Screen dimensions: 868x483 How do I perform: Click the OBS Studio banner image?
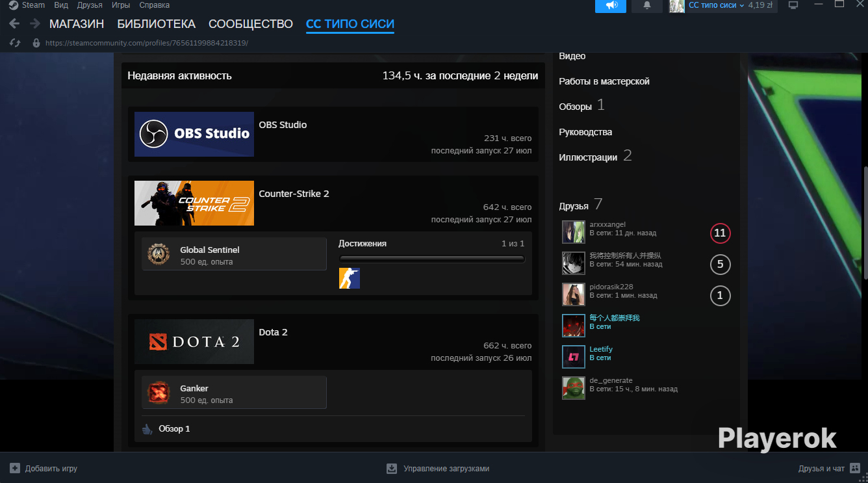(x=194, y=134)
